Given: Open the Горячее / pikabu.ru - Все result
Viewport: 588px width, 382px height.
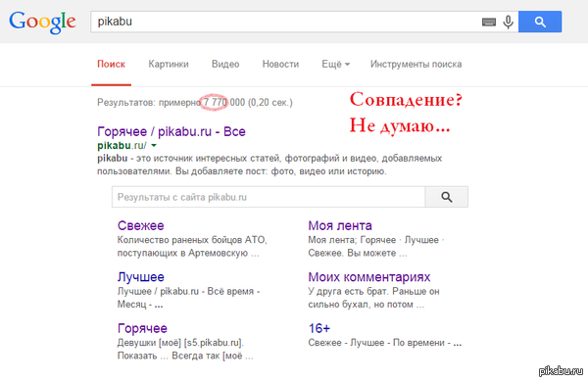Looking at the screenshot, I should (x=171, y=131).
